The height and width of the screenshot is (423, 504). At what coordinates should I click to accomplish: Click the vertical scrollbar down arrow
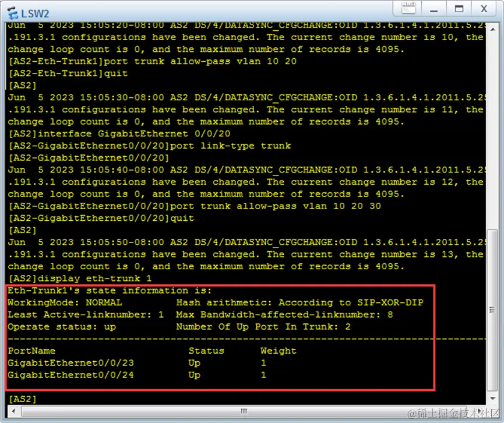click(493, 399)
